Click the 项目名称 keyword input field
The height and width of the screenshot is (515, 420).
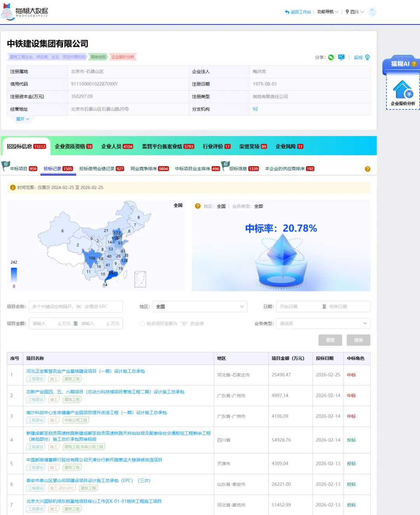[76, 307]
